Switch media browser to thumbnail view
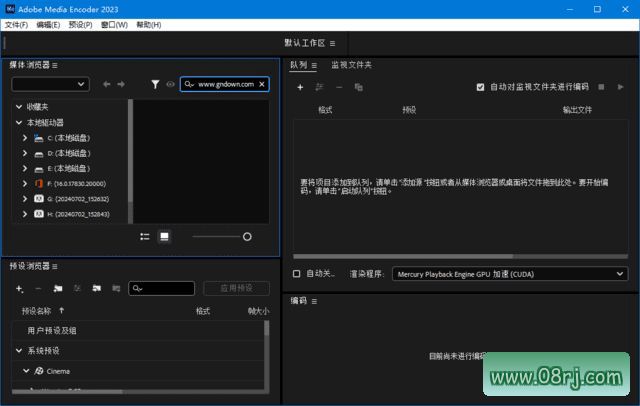This screenshot has height=406, width=640. pyautogui.click(x=164, y=237)
